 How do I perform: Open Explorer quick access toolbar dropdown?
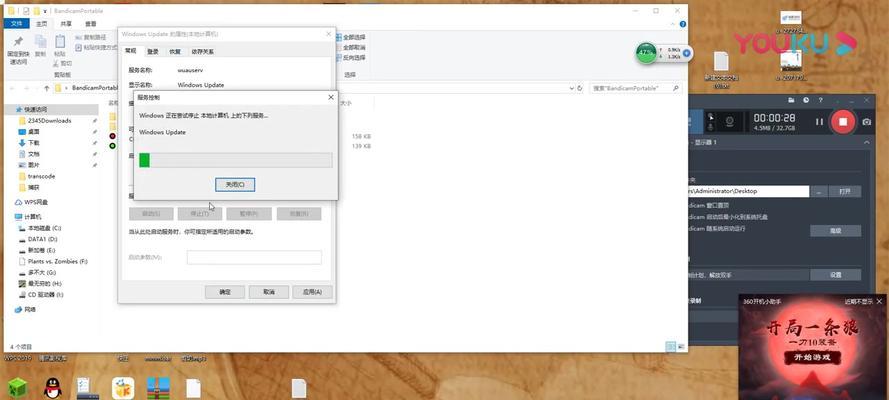point(44,11)
